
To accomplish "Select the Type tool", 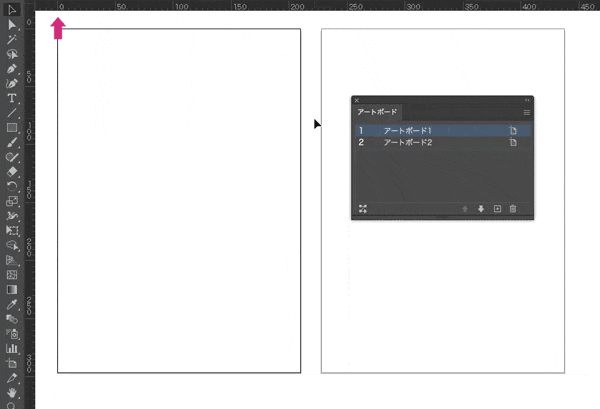I will click(x=12, y=98).
